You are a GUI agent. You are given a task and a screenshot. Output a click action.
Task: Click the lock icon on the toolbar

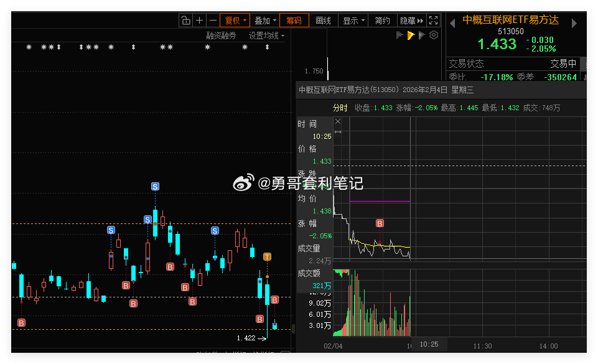pyautogui.click(x=185, y=20)
